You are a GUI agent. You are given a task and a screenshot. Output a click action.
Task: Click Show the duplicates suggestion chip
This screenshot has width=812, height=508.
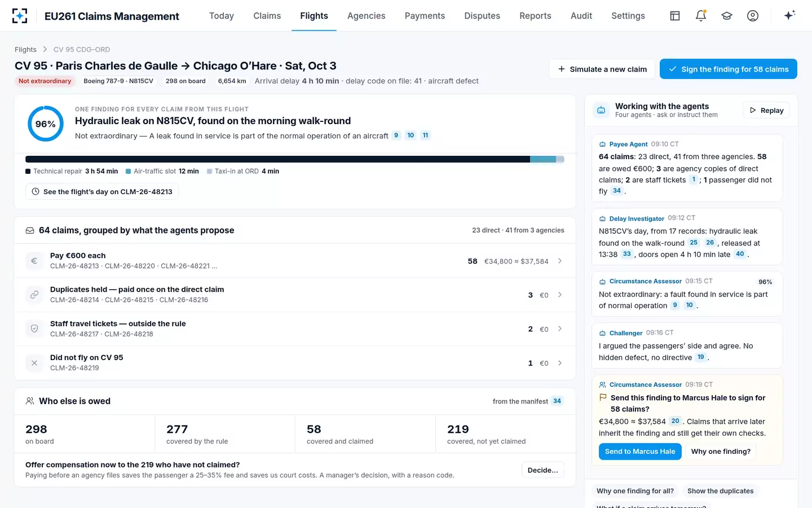[x=720, y=491]
